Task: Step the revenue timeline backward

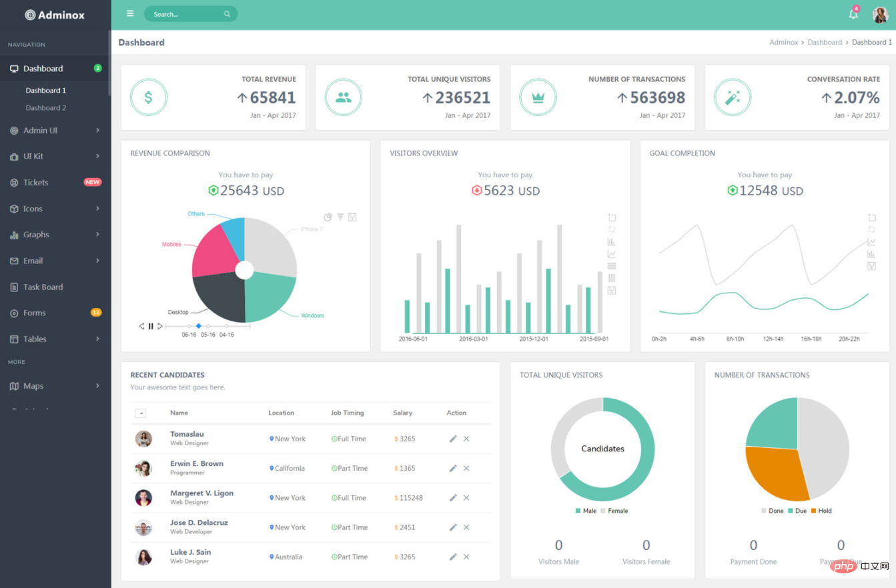Action: coord(141,326)
